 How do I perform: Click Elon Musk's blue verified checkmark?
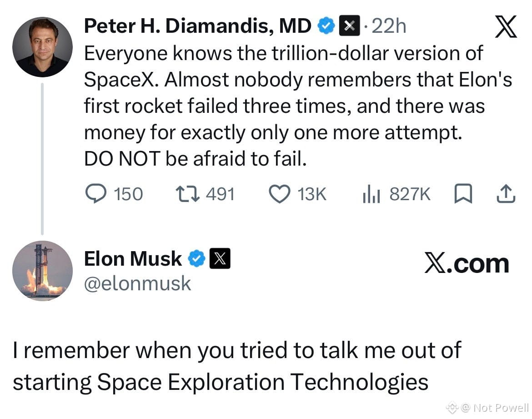point(197,258)
